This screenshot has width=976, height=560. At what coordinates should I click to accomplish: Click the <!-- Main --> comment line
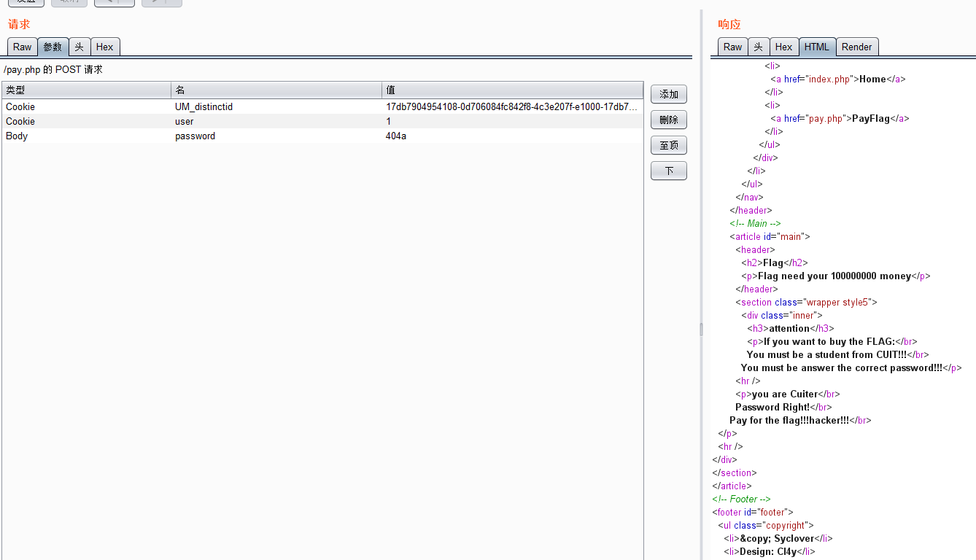click(755, 223)
